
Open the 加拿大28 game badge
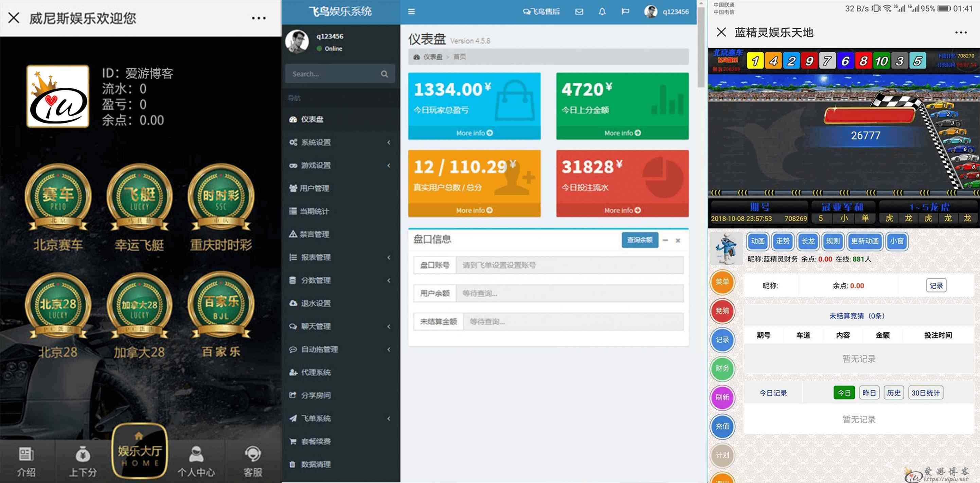pyautogui.click(x=140, y=306)
